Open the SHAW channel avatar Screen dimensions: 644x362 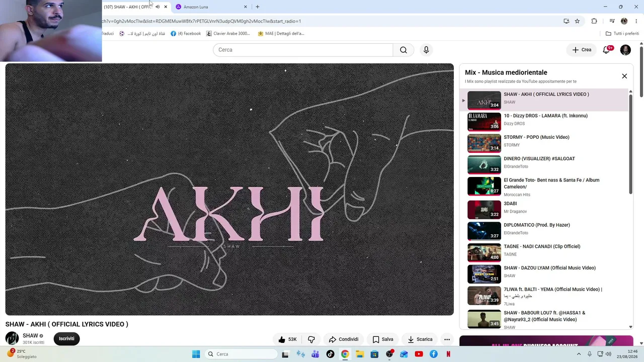(12, 338)
